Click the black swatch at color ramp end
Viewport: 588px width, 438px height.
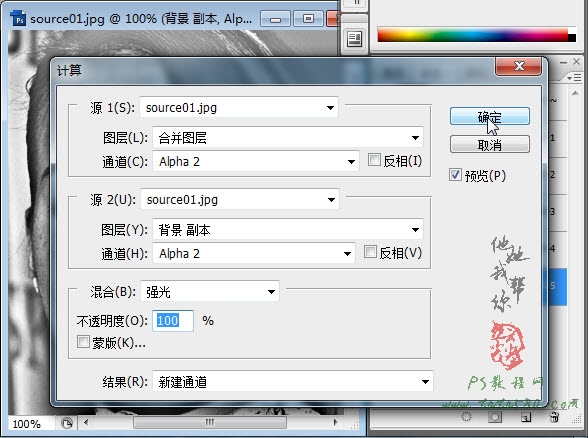[572, 38]
